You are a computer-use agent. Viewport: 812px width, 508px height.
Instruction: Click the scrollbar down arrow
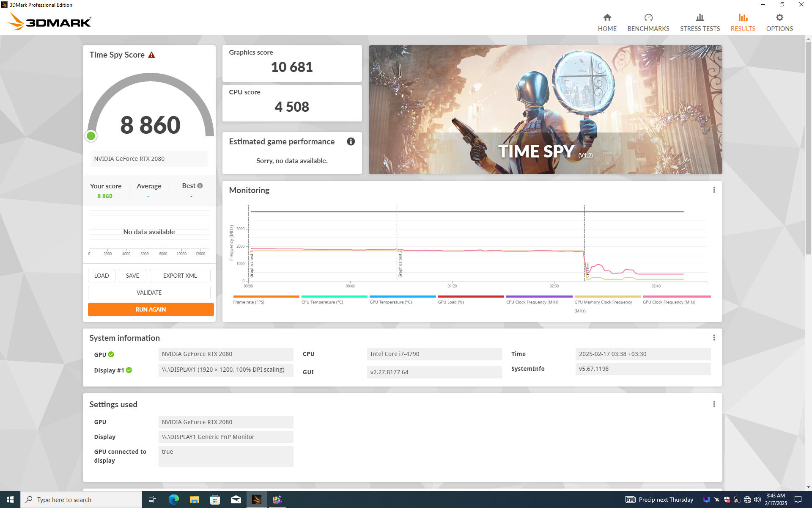coord(808,487)
